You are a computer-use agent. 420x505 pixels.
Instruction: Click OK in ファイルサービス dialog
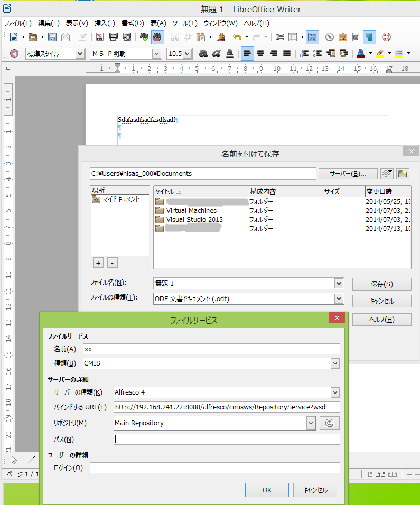coord(267,490)
